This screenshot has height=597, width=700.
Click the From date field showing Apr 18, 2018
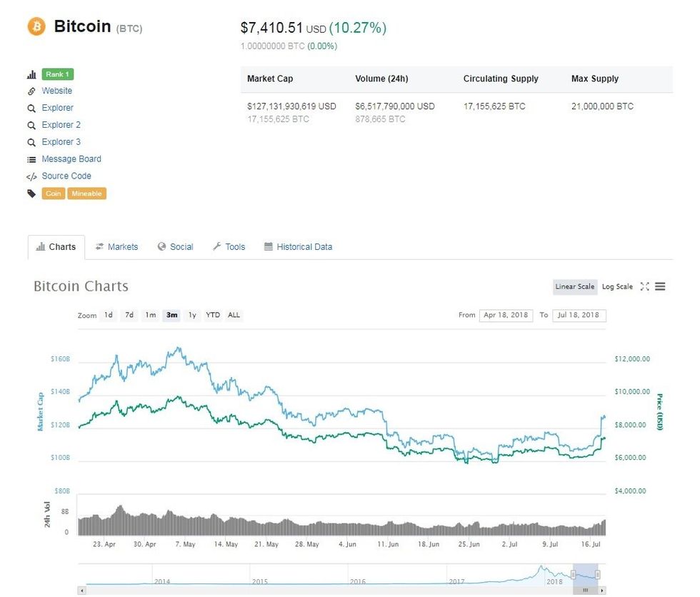point(506,315)
